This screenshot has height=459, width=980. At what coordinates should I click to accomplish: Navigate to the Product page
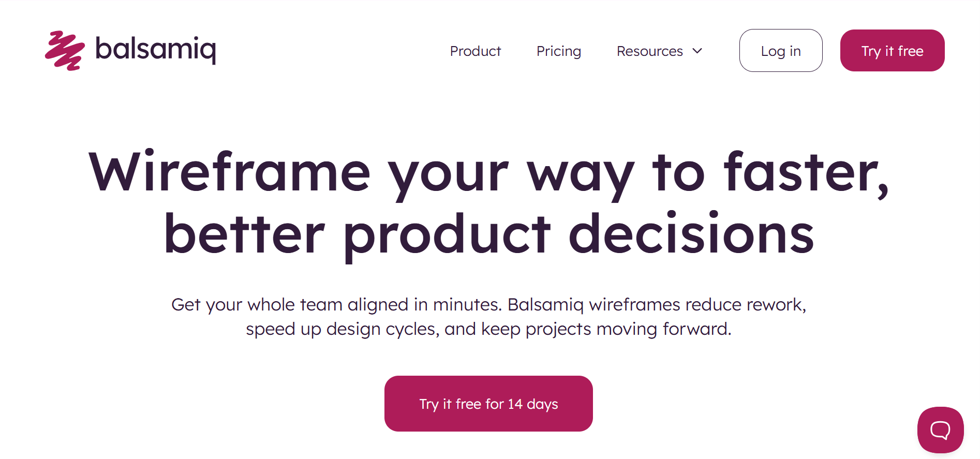475,51
